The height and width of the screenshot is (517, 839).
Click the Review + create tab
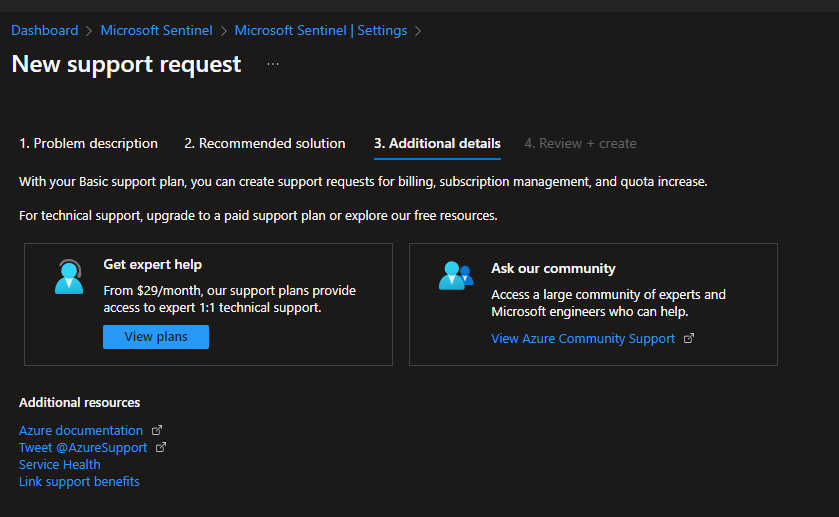[x=580, y=144]
